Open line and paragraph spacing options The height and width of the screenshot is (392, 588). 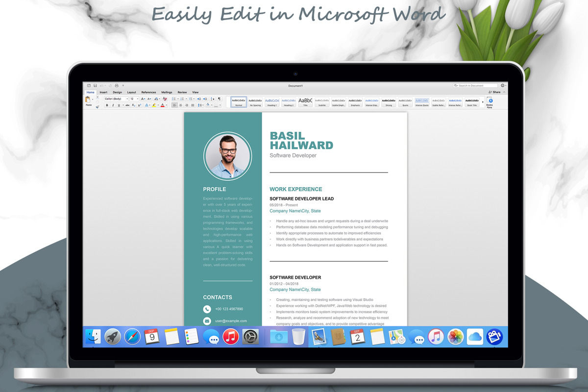200,105
